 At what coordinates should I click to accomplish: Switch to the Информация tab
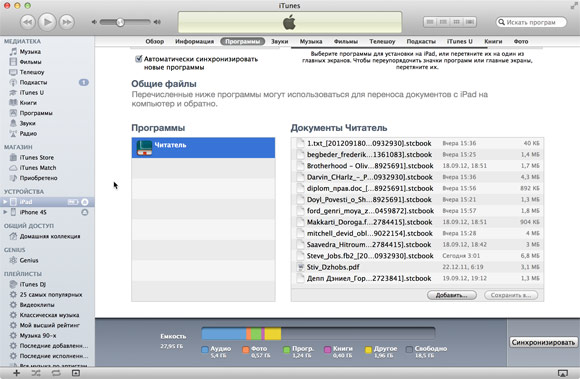[195, 41]
